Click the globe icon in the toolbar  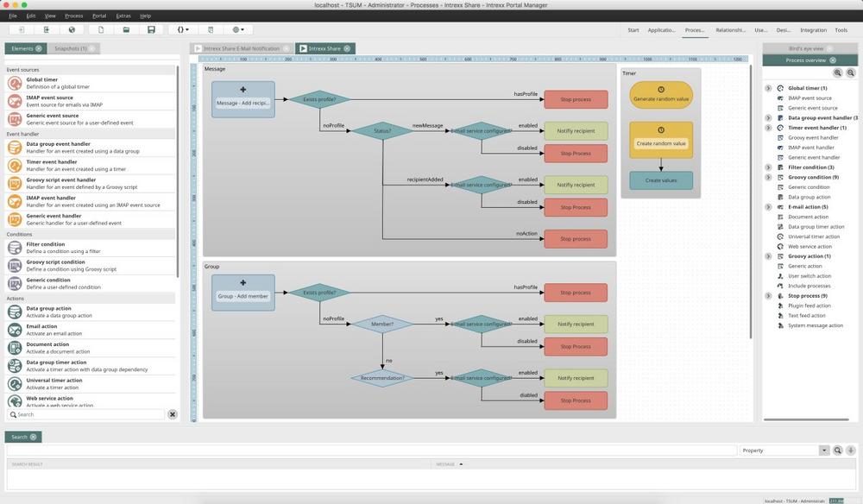72,29
